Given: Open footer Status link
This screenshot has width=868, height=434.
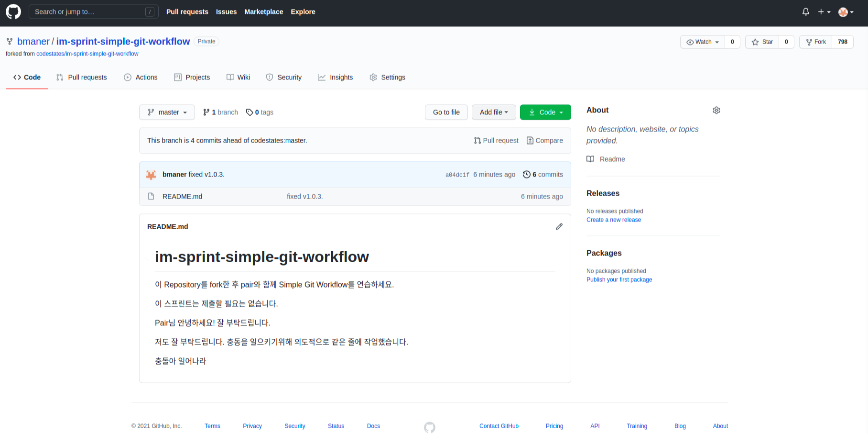Looking at the screenshot, I should [336, 426].
